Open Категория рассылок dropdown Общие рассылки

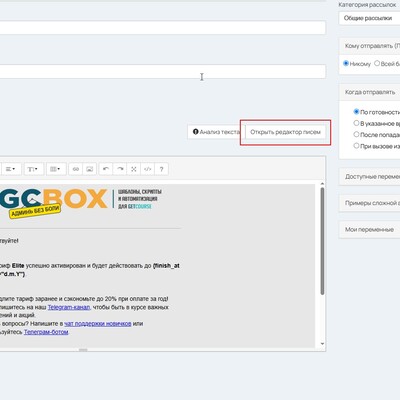coord(369,18)
